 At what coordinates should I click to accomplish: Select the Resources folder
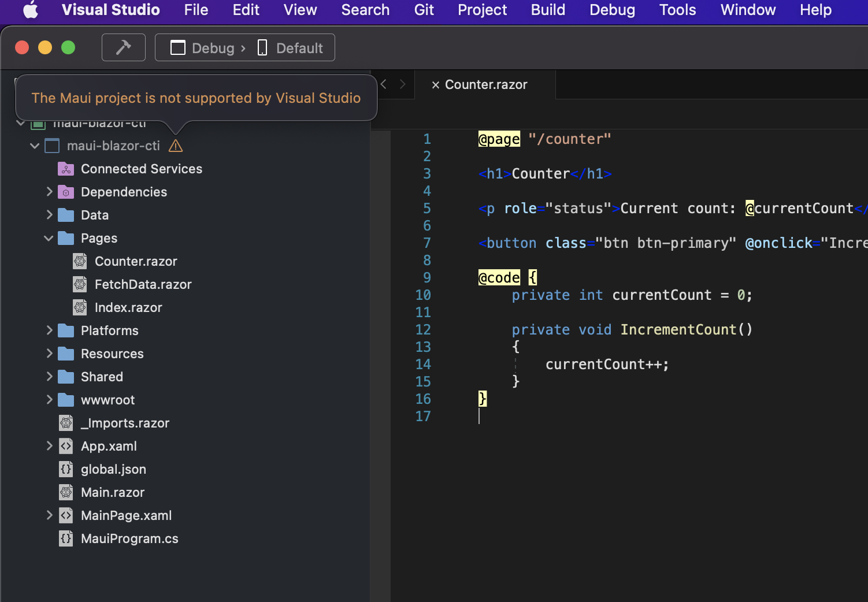click(112, 354)
